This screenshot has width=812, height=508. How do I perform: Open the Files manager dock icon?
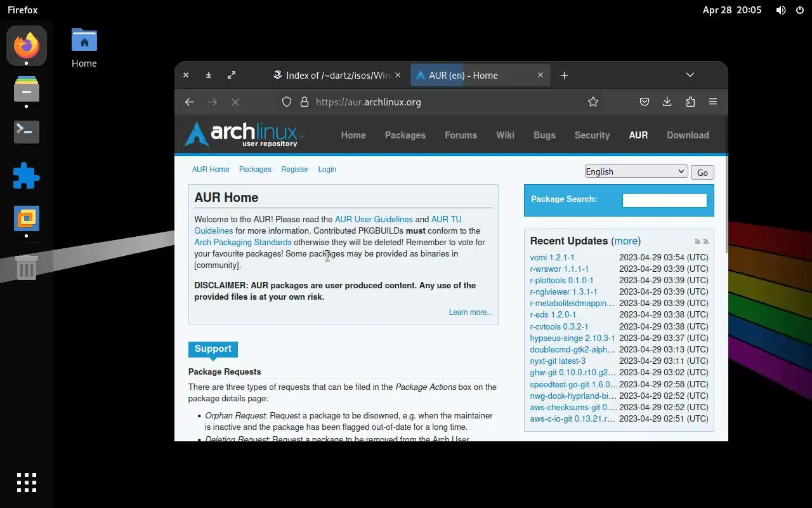tap(27, 90)
